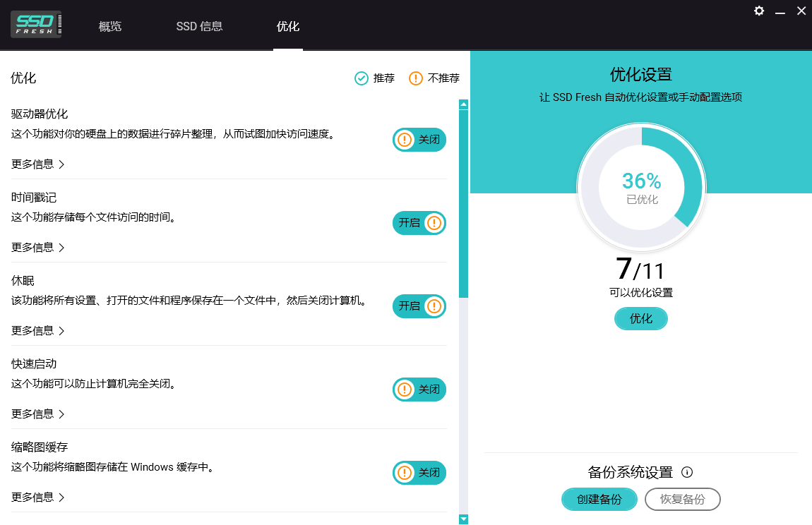
Task: Disable the 时间戳记 feature toggle
Action: [x=419, y=223]
